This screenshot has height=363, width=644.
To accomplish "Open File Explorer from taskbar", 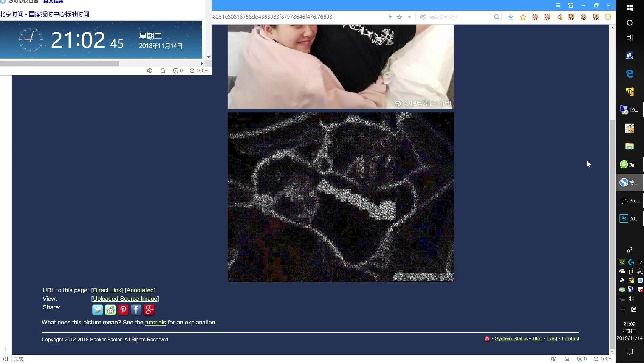I will coord(630,146).
